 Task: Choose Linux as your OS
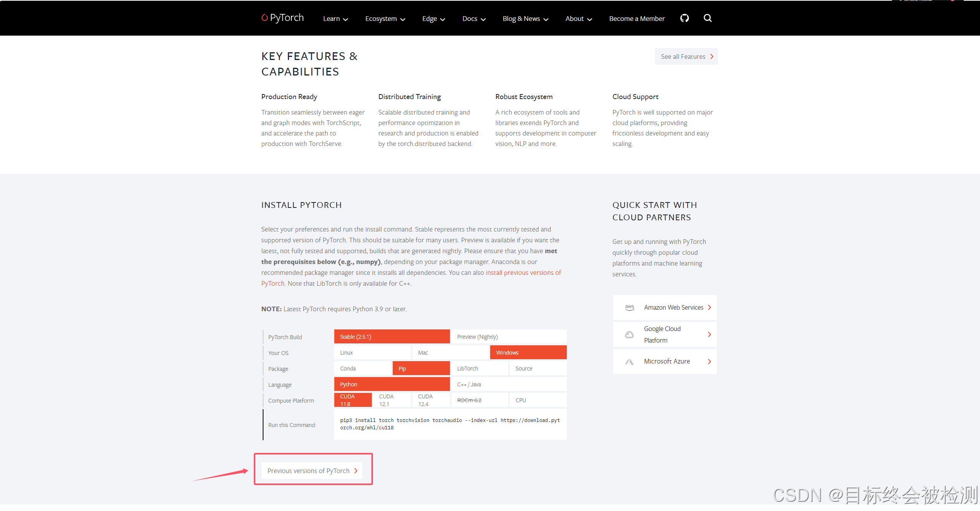pyautogui.click(x=372, y=353)
